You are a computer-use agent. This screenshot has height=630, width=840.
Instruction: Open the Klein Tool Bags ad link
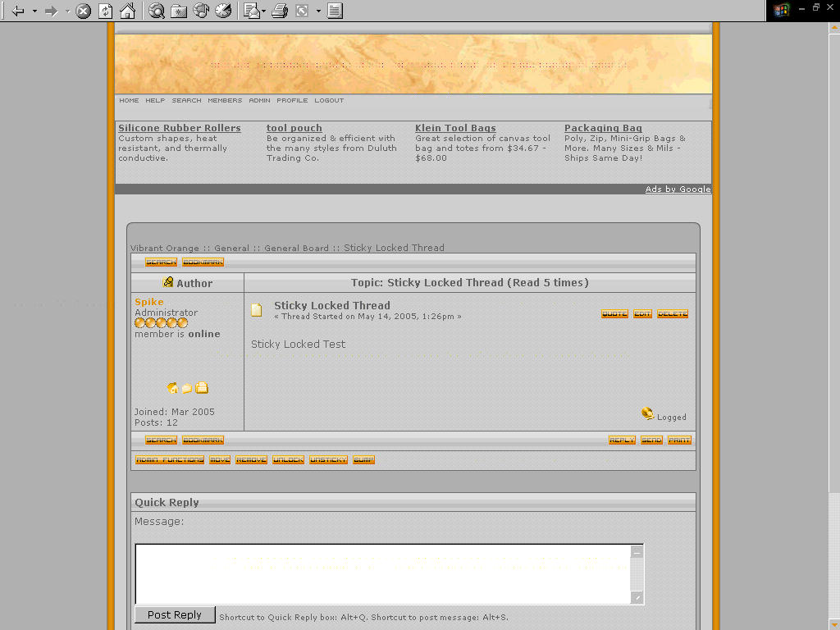455,128
